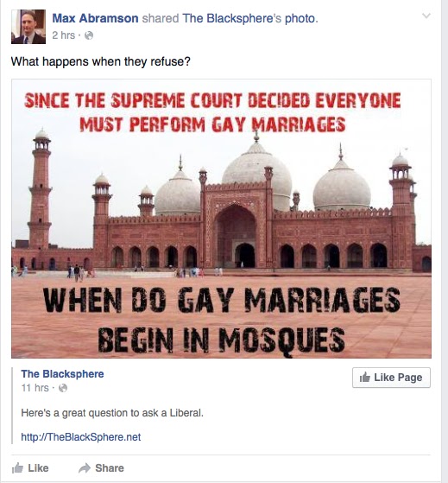Click the globe icon beside 11 hrs

tap(63, 388)
